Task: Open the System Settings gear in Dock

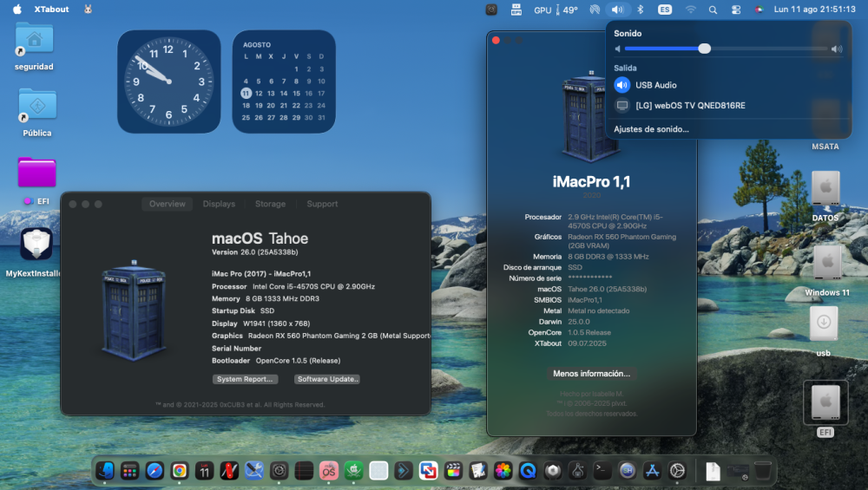Action: (x=677, y=471)
